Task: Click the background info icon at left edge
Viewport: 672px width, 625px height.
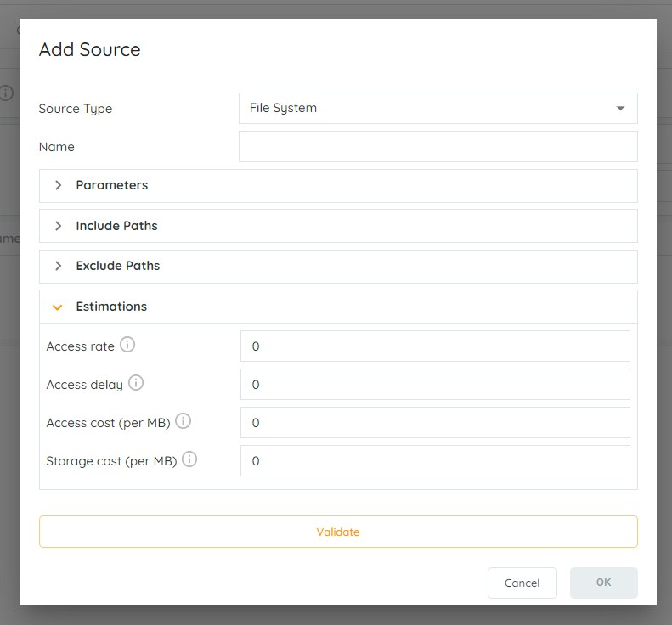Action: [x=6, y=93]
